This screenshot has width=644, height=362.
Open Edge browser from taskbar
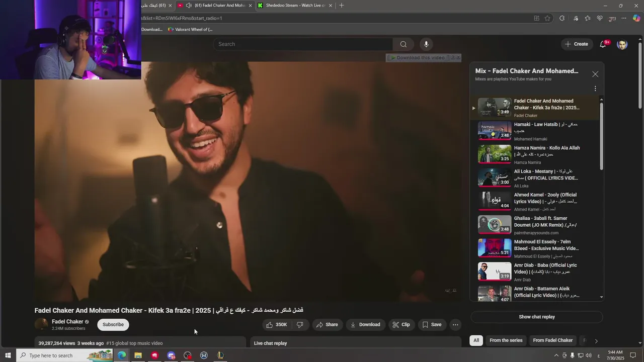122,355
